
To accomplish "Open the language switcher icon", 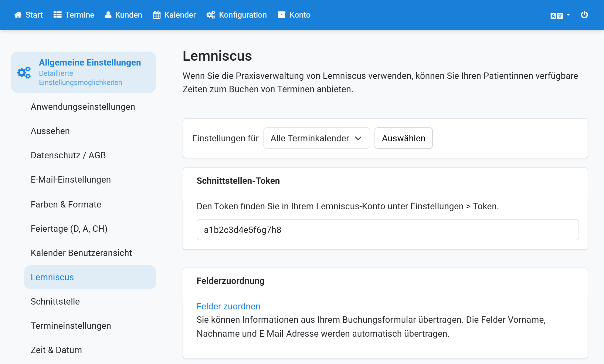I will [557, 15].
